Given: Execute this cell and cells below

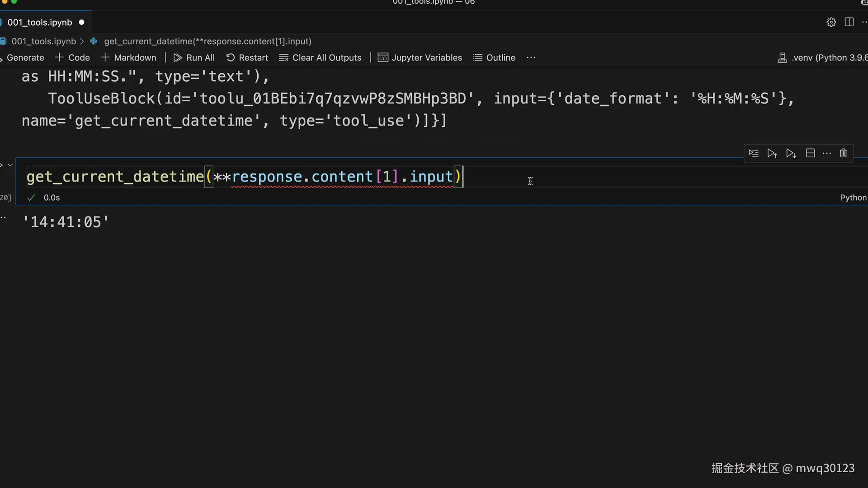Looking at the screenshot, I should pos(791,153).
